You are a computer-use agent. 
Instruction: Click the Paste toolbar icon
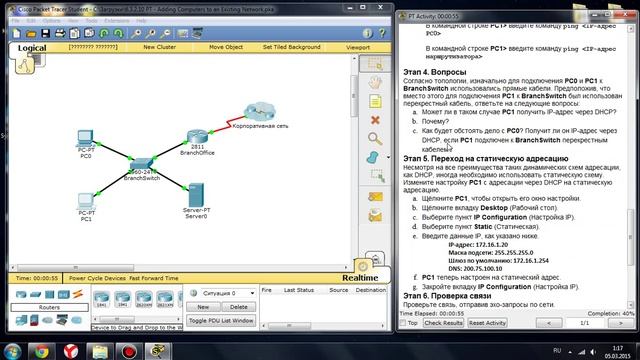click(89, 33)
